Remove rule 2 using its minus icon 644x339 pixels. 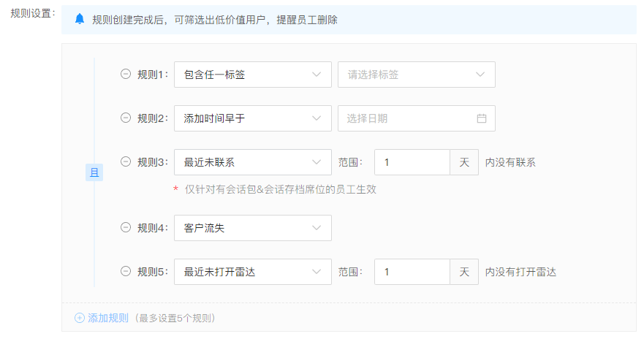pyautogui.click(x=126, y=118)
